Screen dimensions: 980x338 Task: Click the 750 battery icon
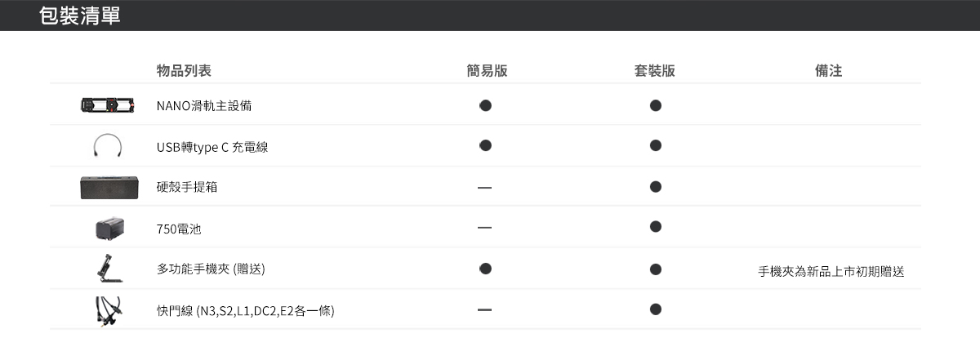(x=108, y=228)
